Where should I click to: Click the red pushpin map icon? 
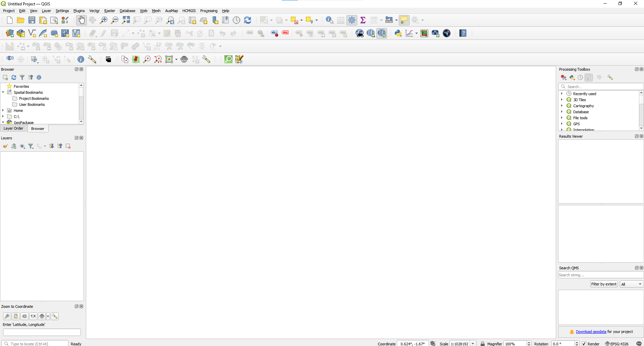pyautogui.click(x=136, y=59)
